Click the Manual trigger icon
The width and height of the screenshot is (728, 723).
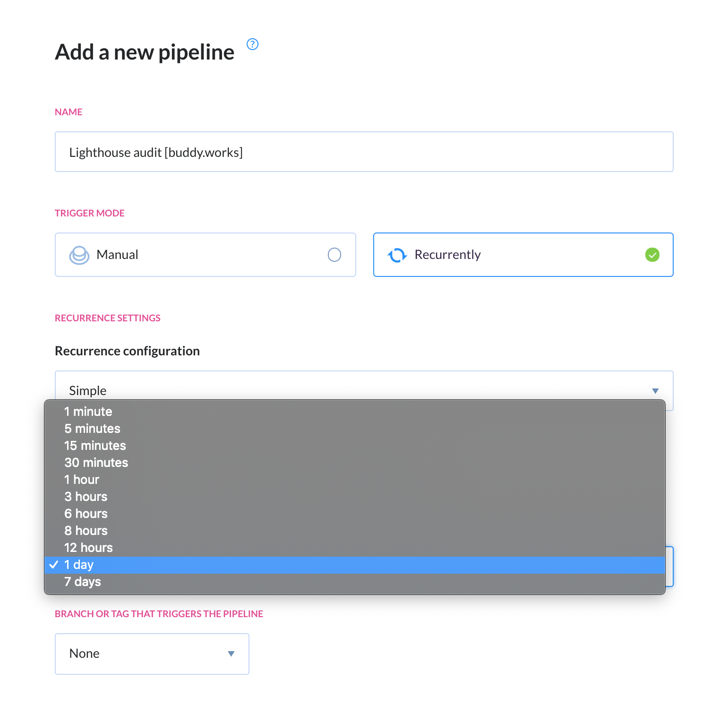click(x=79, y=255)
